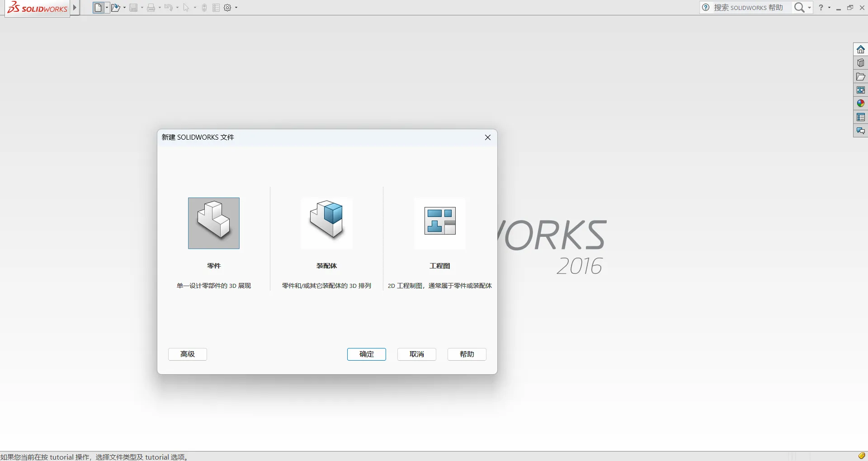This screenshot has width=868, height=461.
Task: Click the Select cursor tool icon
Action: pos(186,8)
